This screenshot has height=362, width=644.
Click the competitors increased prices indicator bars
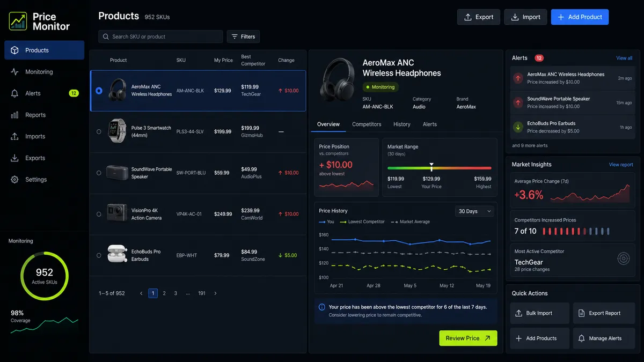[576, 231]
